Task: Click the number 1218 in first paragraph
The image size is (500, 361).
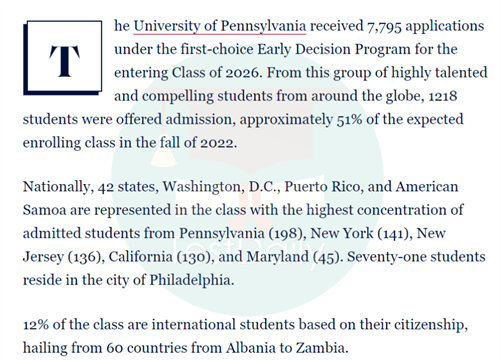Action: (x=442, y=96)
